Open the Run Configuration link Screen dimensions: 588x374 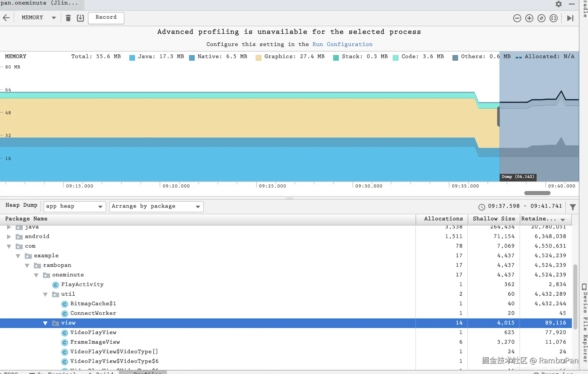tap(342, 44)
